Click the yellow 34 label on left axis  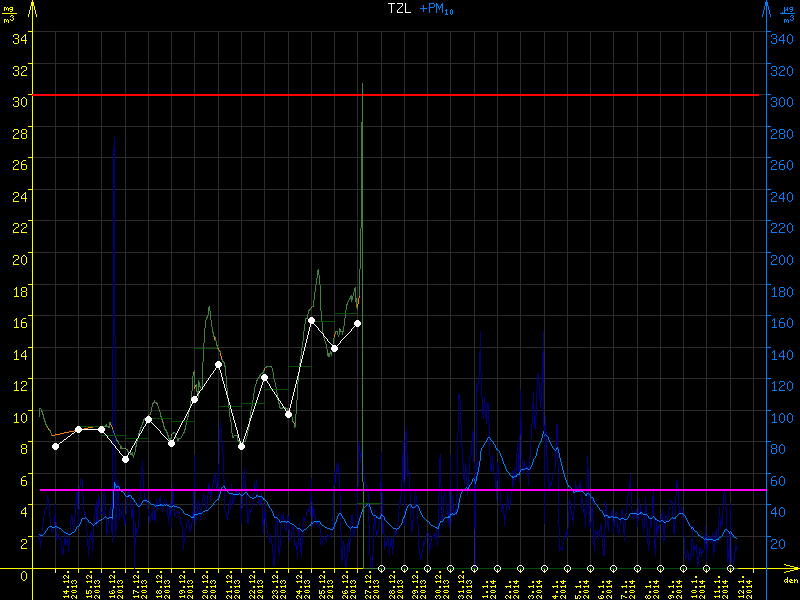point(20,38)
